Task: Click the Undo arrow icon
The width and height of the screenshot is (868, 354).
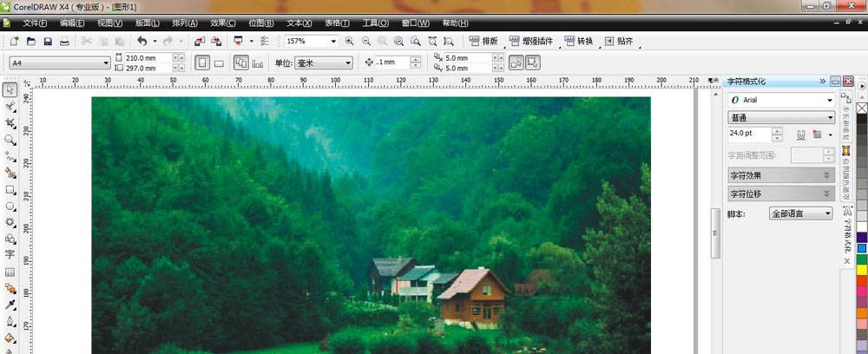Action: pos(141,41)
